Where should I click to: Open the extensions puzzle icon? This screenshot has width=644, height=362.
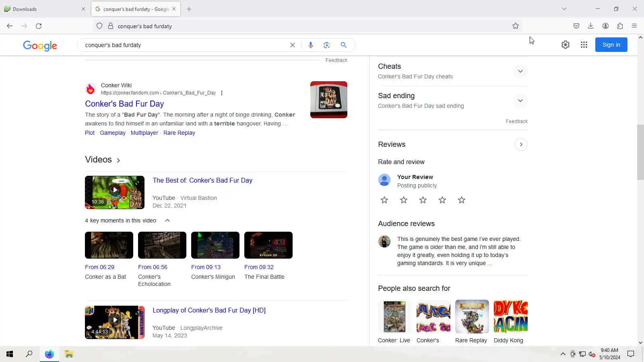point(620,26)
